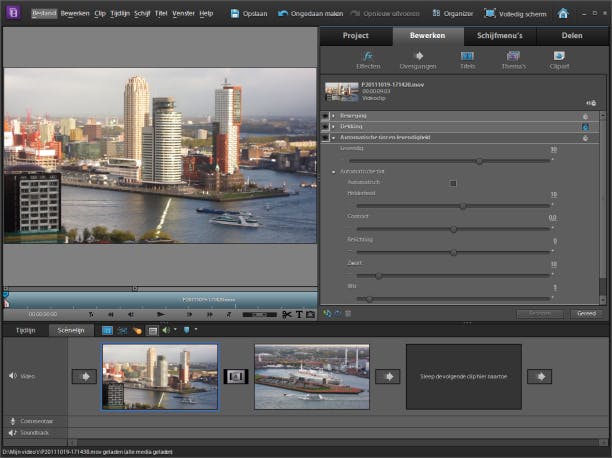Click the scissors split clip icon
Viewport: 612px width, 458px height.
287,314
